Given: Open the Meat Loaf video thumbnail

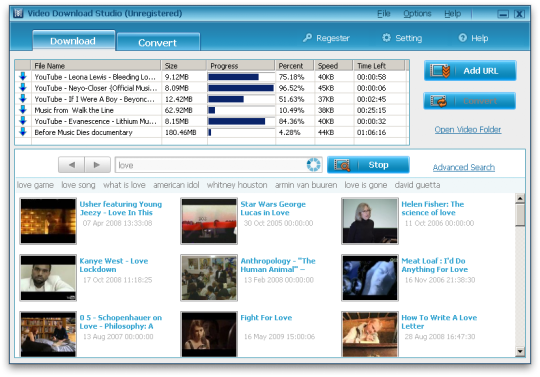Looking at the screenshot, I should pos(370,278).
